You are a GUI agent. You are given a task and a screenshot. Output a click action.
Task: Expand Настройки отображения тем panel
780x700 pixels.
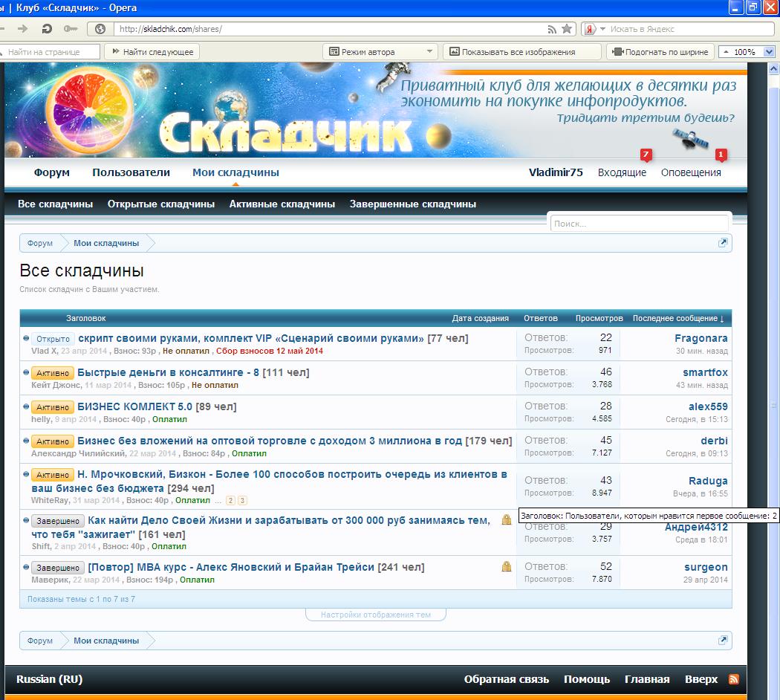pos(376,615)
